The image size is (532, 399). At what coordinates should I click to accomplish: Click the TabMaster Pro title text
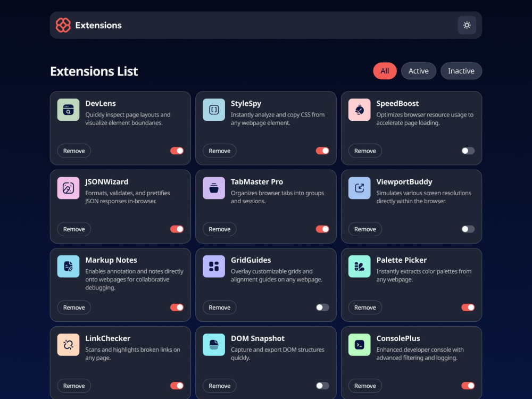257,182
